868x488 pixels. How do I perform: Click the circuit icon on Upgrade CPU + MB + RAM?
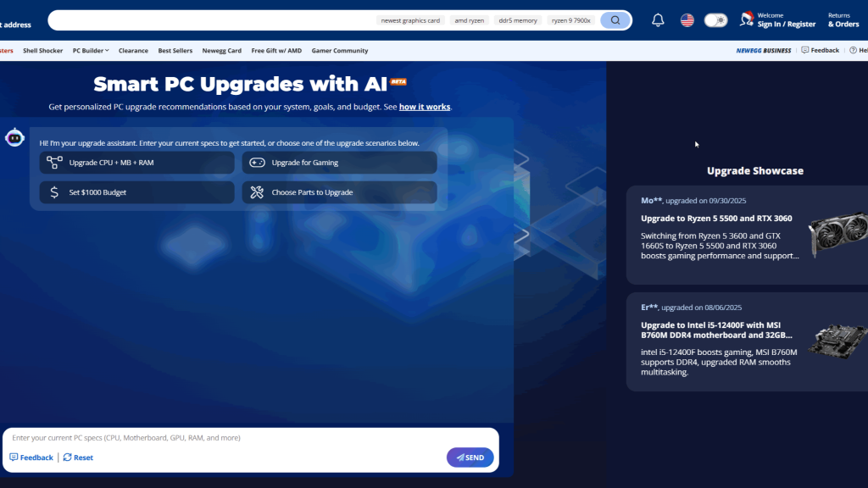(x=53, y=162)
